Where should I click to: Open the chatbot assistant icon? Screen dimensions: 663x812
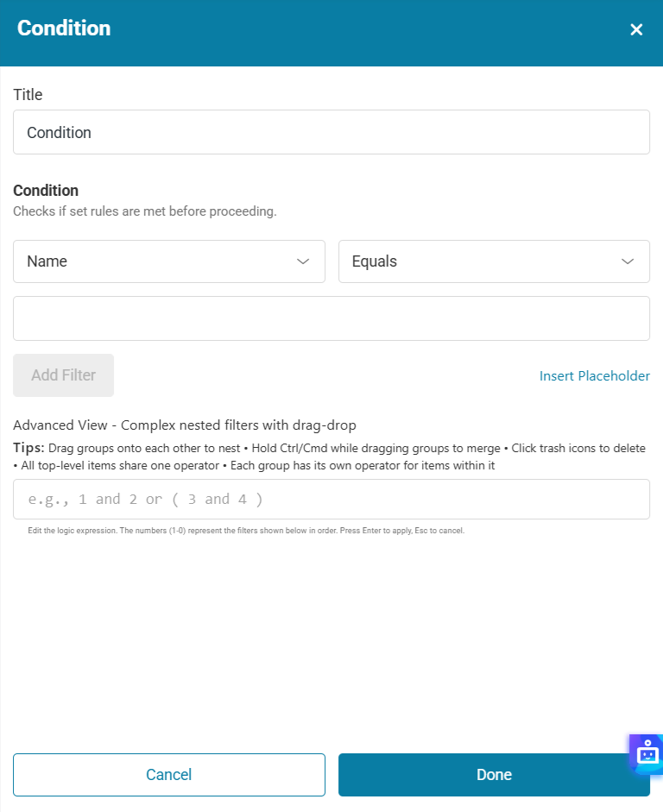647,753
